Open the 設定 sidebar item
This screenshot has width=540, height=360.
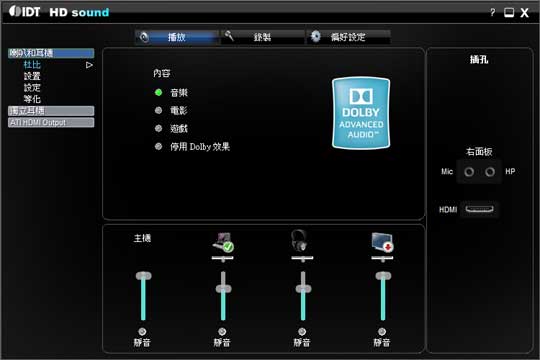[32, 88]
